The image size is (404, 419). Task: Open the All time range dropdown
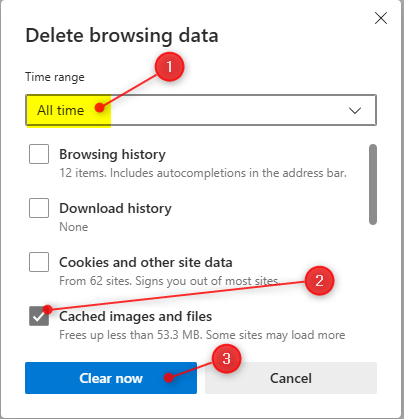[201, 110]
